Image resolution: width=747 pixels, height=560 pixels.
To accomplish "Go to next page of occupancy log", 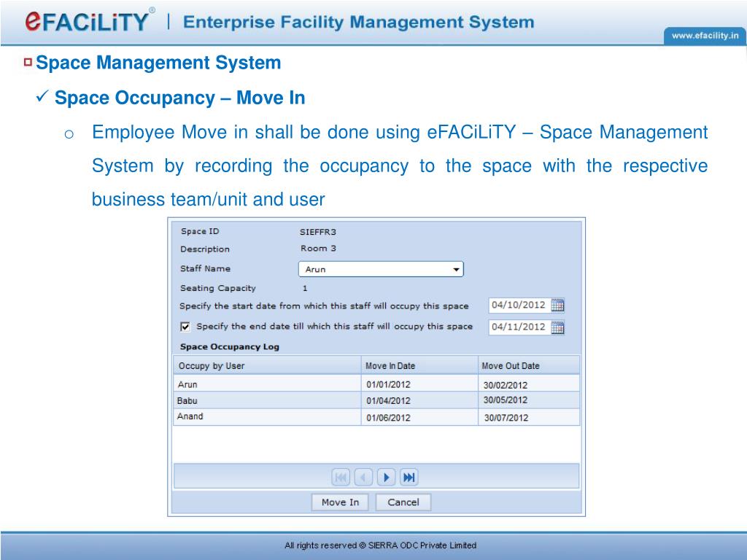I will 387,477.
